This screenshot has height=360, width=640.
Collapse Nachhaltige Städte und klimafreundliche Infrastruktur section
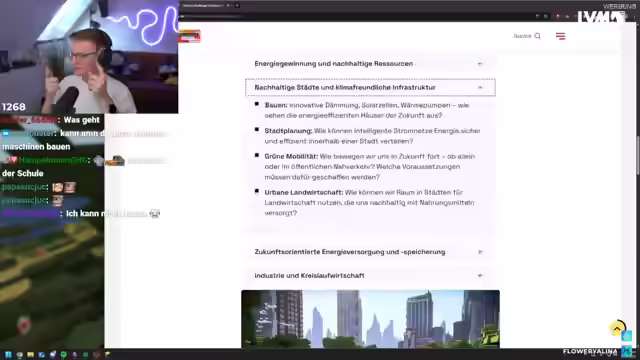tap(370, 87)
